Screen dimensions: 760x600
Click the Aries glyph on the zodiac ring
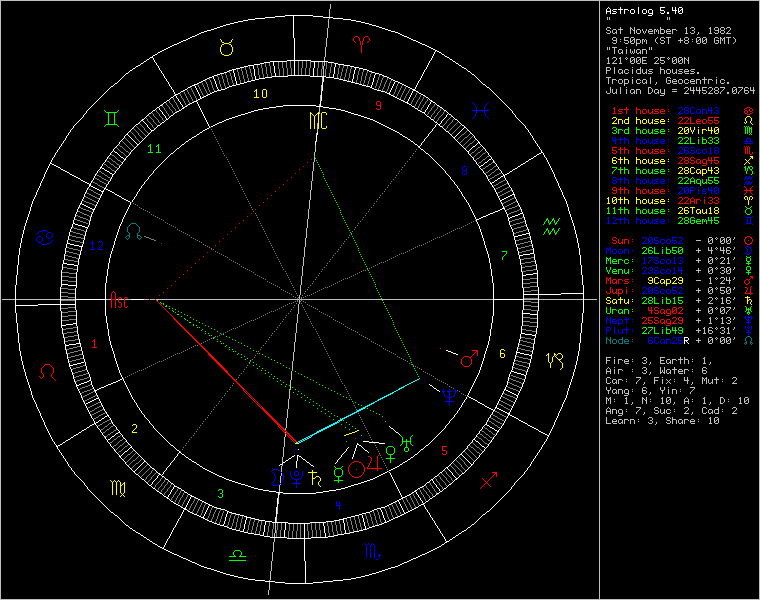(362, 44)
